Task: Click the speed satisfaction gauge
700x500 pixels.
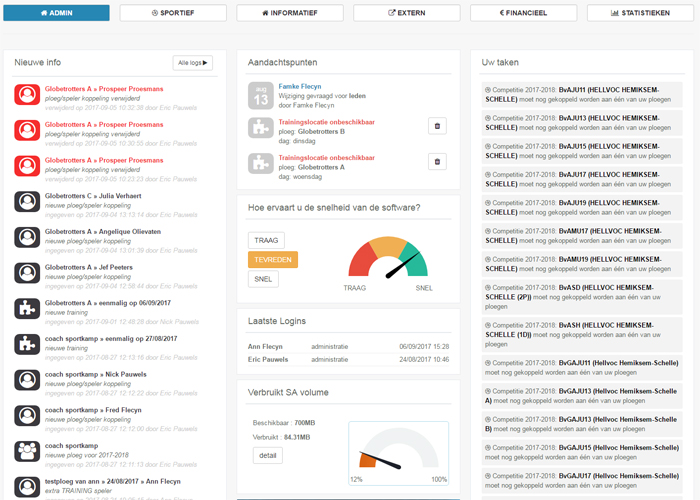Action: 388,258
